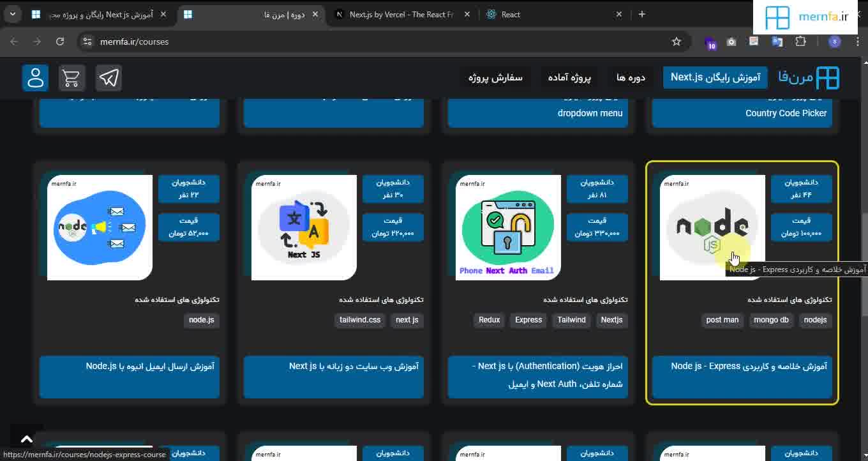Viewport: 868px width, 461px height.
Task: Click the nodejs technology tag
Action: (815, 320)
